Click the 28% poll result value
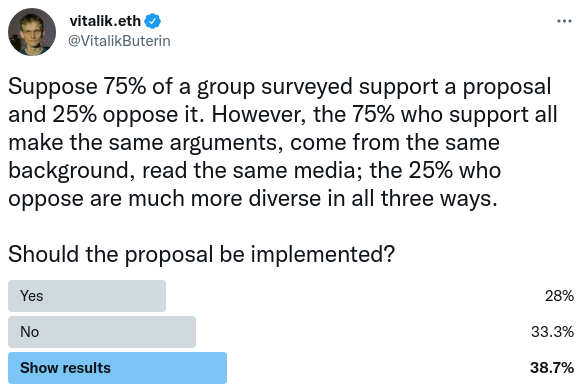The image size is (586, 392). click(559, 296)
